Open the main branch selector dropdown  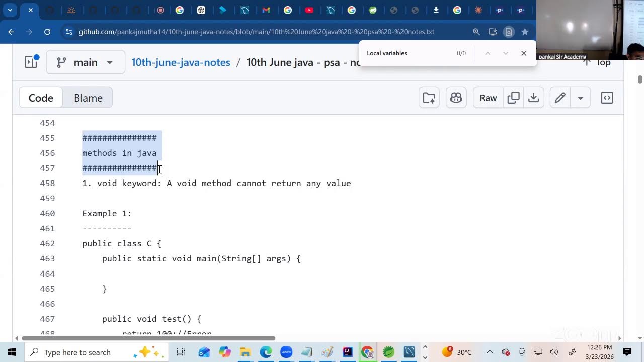[x=86, y=62]
